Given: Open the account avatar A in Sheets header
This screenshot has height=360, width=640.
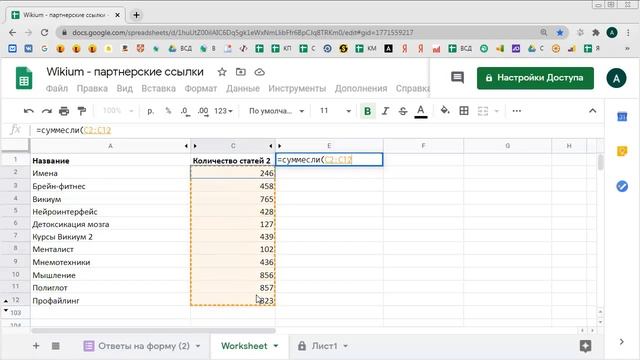Looking at the screenshot, I should click(616, 78).
